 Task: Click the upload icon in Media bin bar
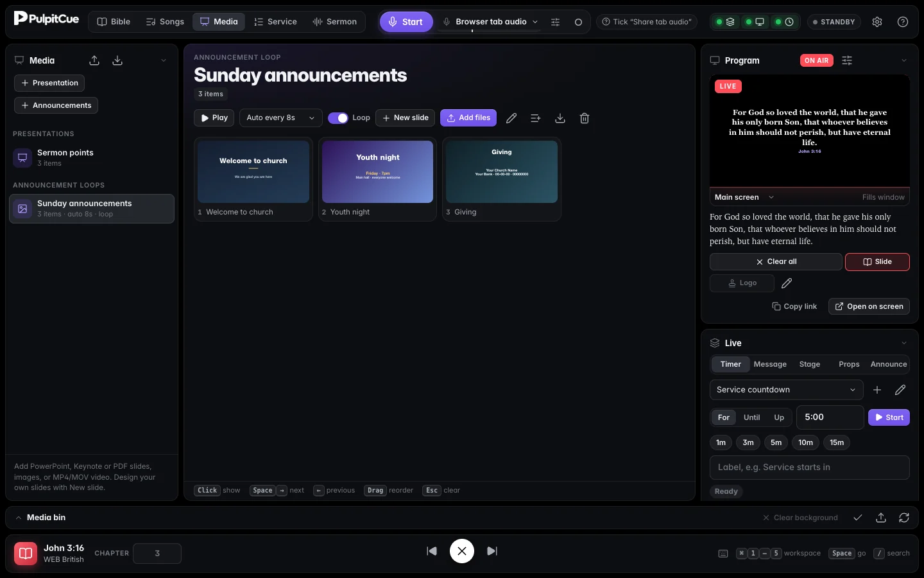click(x=881, y=518)
